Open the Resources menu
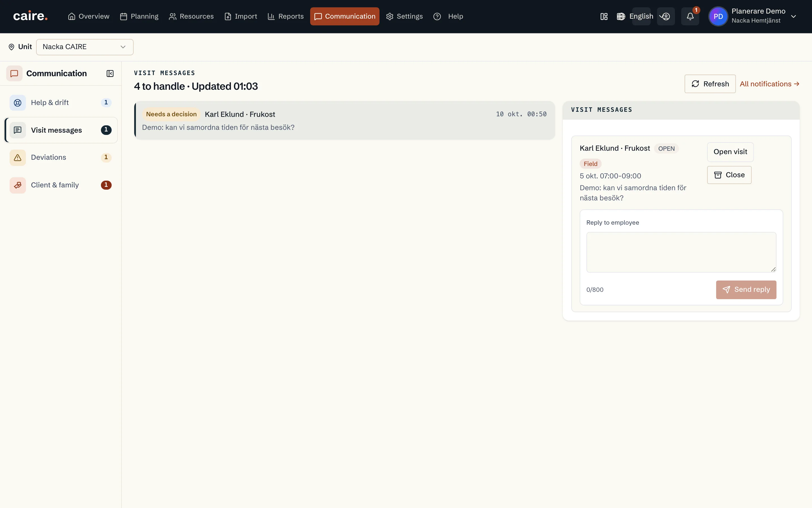Image resolution: width=812 pixels, height=508 pixels. coord(191,16)
